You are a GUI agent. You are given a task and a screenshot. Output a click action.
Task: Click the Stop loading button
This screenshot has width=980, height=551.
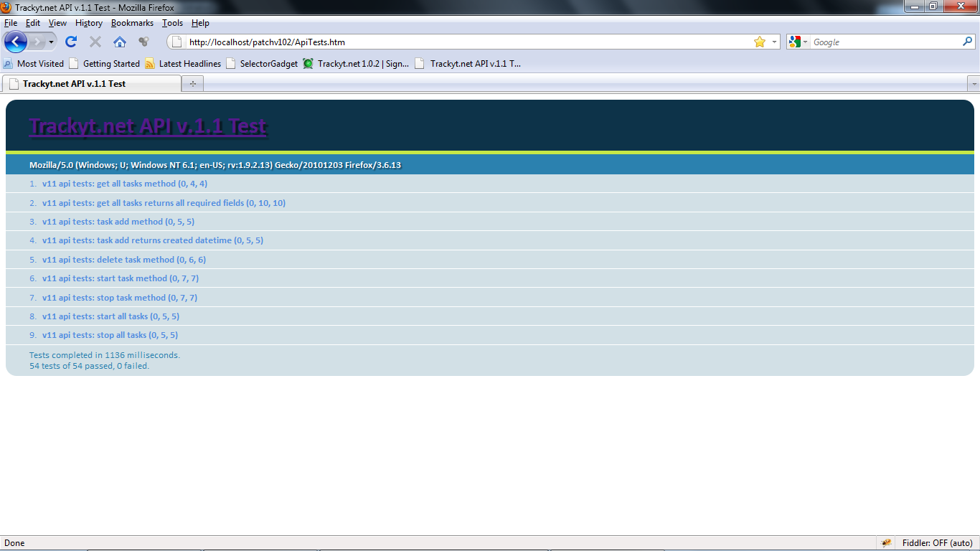pos(95,42)
